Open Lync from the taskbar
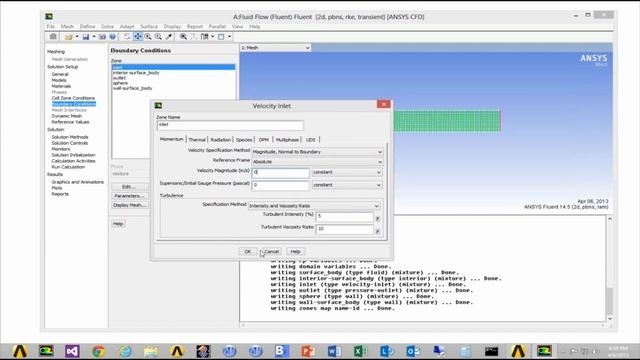Screen dimensions: 640x360 click(387, 351)
